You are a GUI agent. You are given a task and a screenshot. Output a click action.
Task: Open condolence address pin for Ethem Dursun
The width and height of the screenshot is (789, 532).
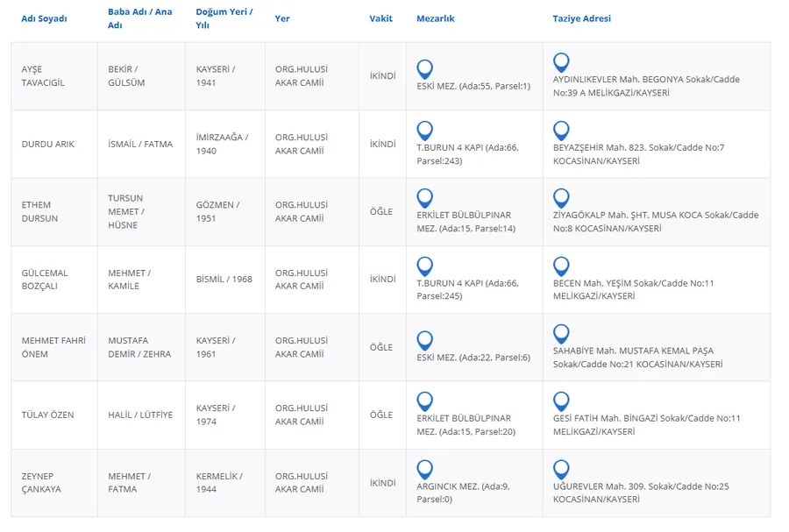(x=562, y=198)
